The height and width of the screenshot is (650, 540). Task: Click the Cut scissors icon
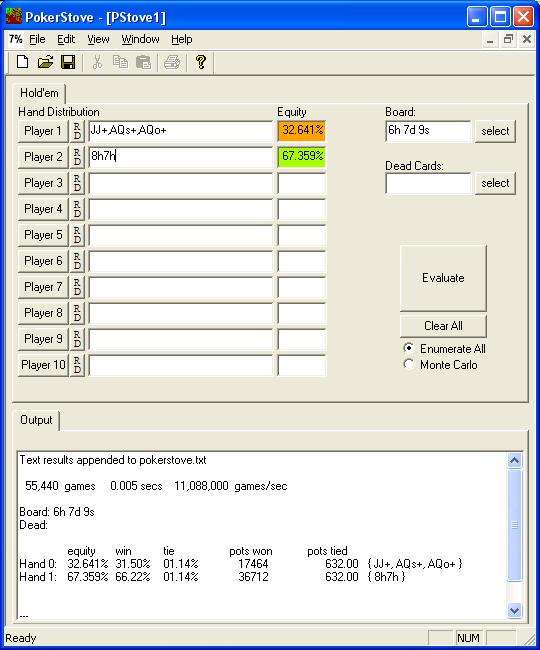coord(97,62)
